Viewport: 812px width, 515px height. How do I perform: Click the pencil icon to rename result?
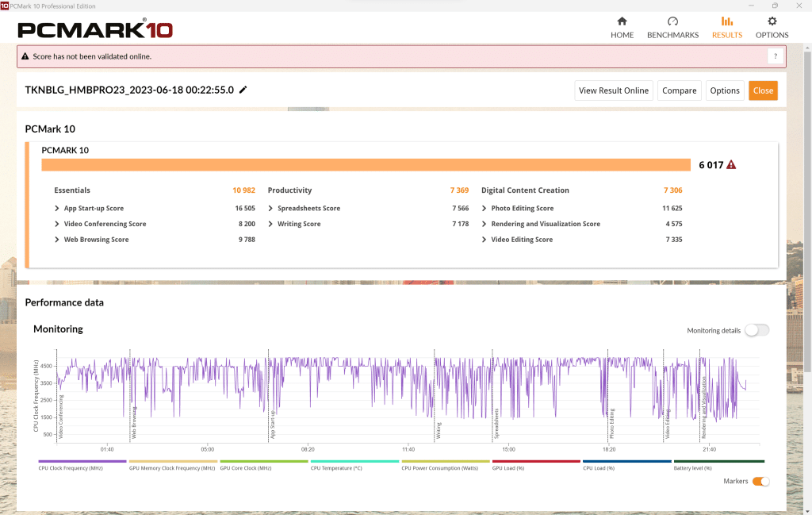(x=243, y=90)
